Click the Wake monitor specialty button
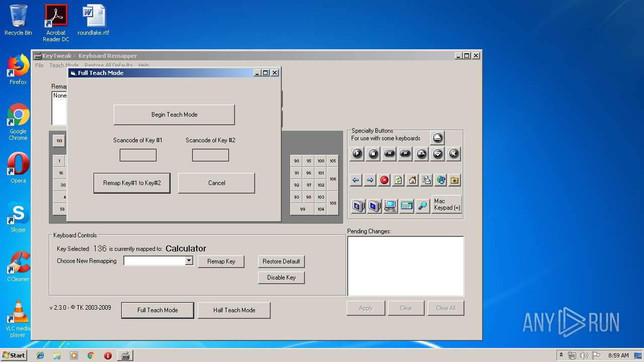This screenshot has width=644, height=362. point(374,206)
